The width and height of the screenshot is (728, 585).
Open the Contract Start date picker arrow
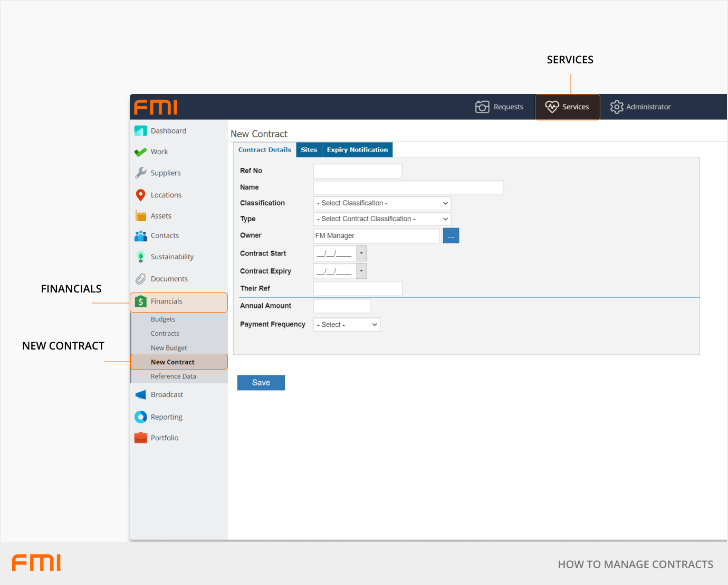361,253
